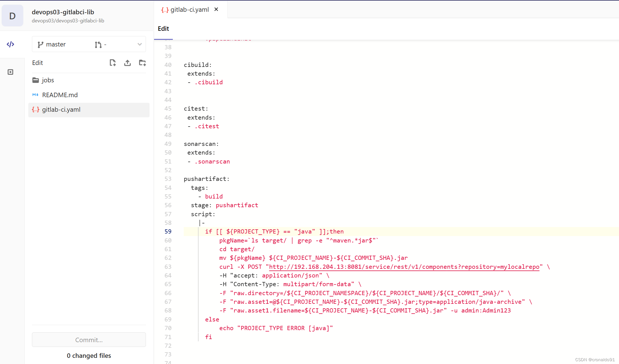Click the merge request icon in branch bar

click(x=98, y=44)
